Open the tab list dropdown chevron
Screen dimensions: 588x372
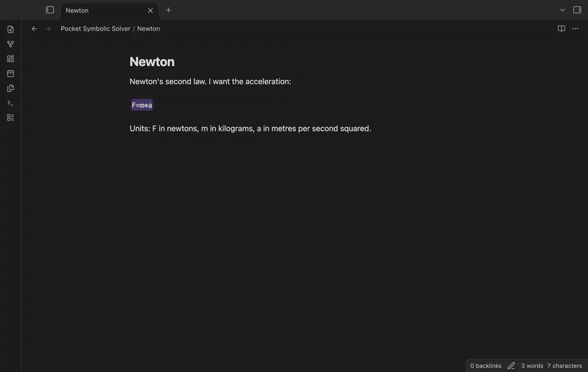(x=562, y=10)
